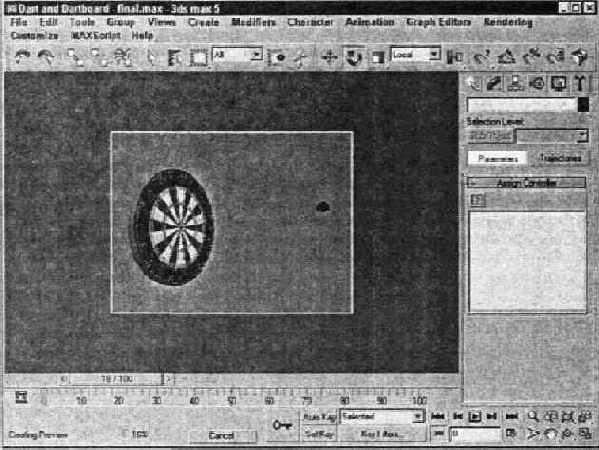Select the Select and Link tool
This screenshot has height=450, width=599.
point(74,57)
